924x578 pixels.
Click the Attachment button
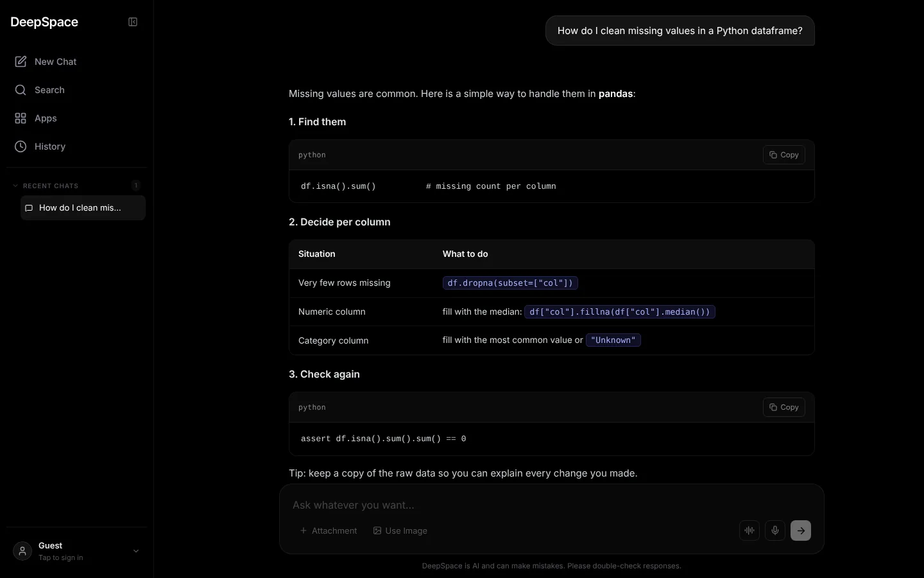pyautogui.click(x=329, y=530)
